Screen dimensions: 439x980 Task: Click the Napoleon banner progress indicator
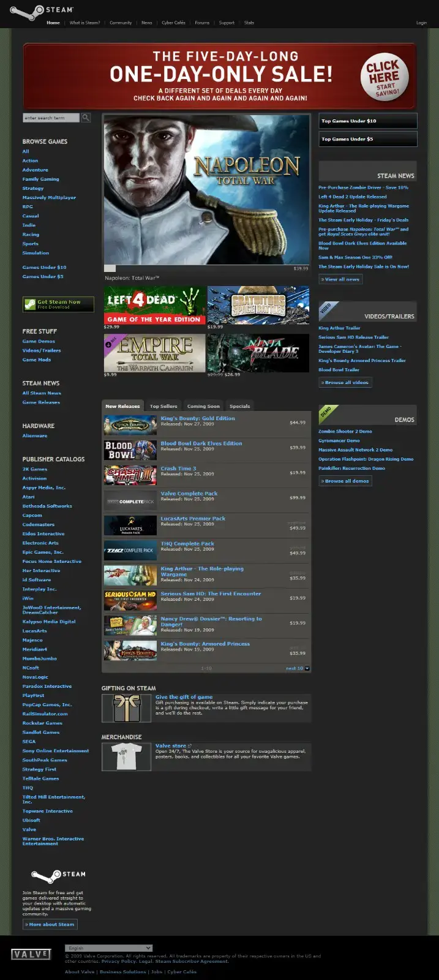click(x=110, y=268)
